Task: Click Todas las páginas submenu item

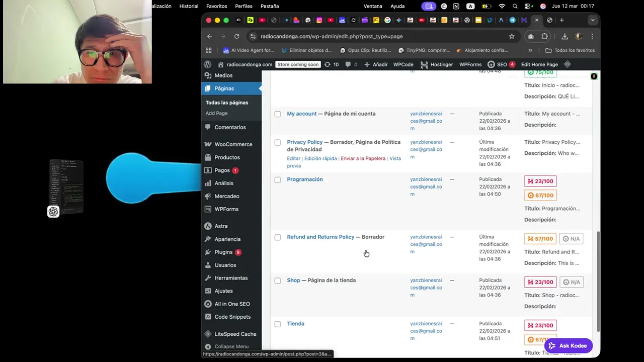Action: 226,103
